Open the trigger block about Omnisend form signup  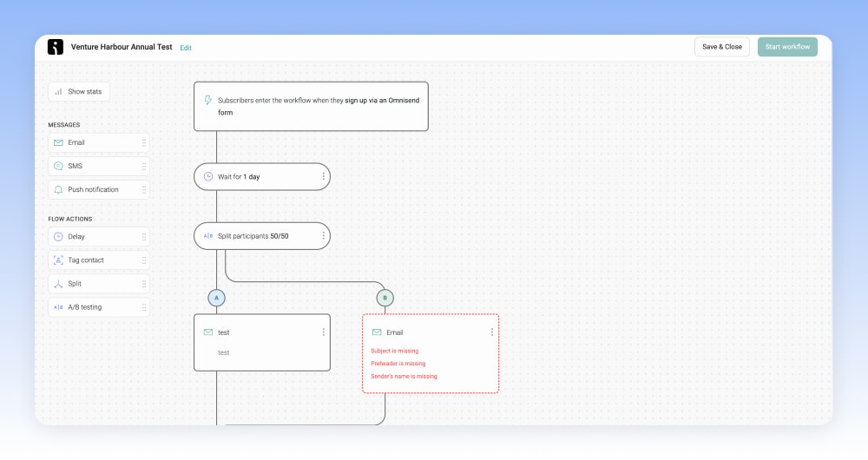[311, 106]
